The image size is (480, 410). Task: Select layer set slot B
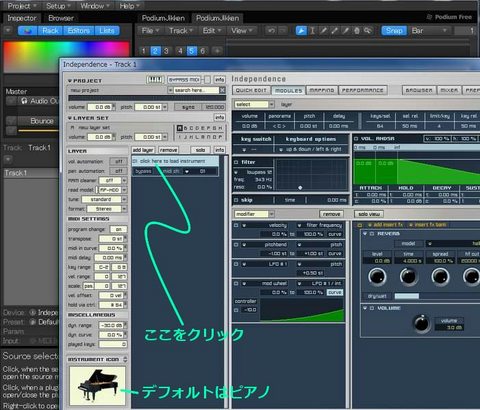pos(186,128)
